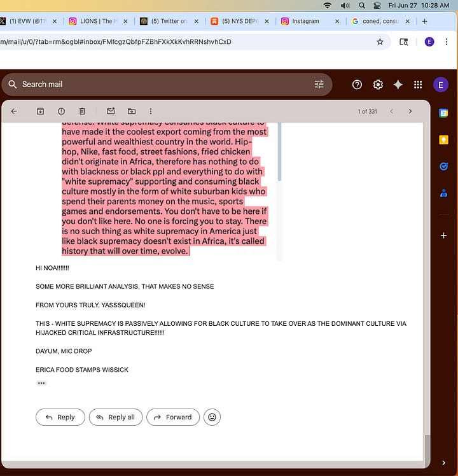Open Google Calendar side panel
The image size is (458, 476).
click(443, 113)
